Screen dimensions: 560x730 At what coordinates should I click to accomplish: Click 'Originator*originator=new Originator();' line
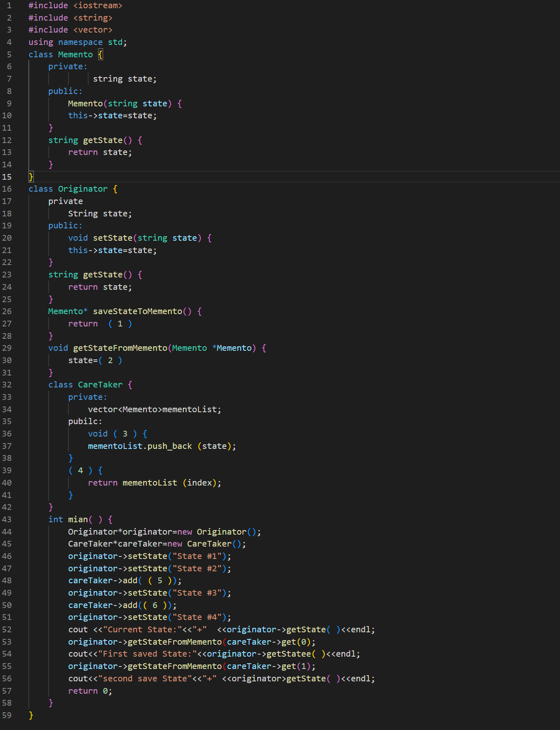point(165,532)
